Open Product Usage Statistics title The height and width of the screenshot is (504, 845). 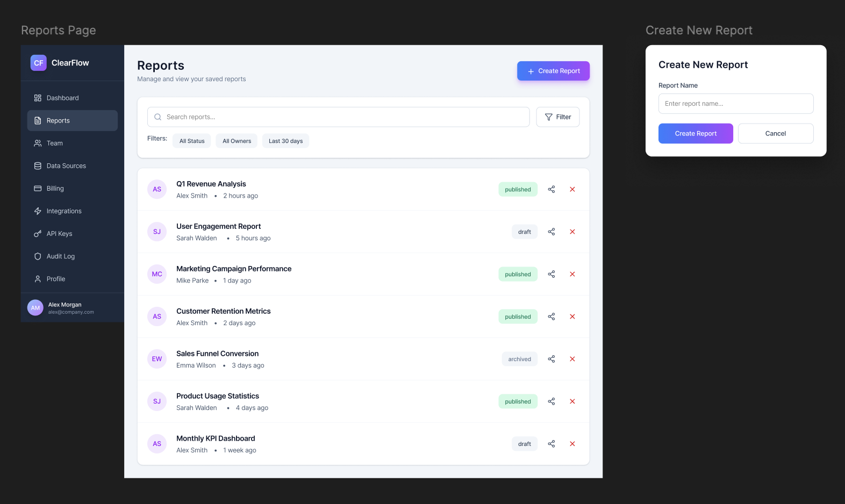tap(218, 396)
